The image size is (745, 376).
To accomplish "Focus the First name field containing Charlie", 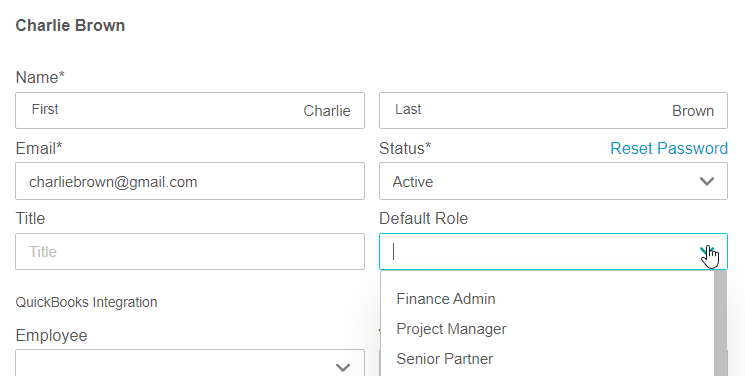I will pos(190,110).
